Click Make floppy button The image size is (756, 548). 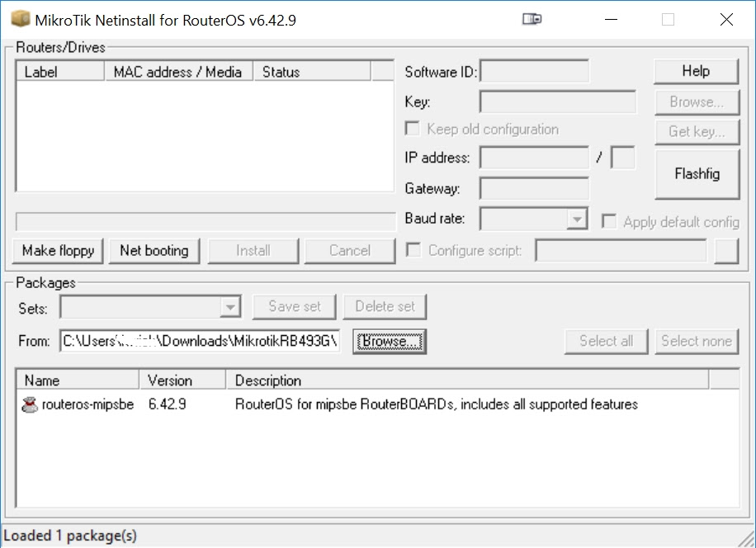58,251
